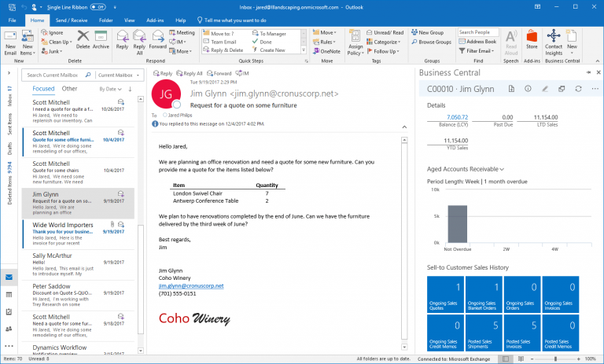
Task: Click the Unread/Read button
Action: [x=385, y=33]
